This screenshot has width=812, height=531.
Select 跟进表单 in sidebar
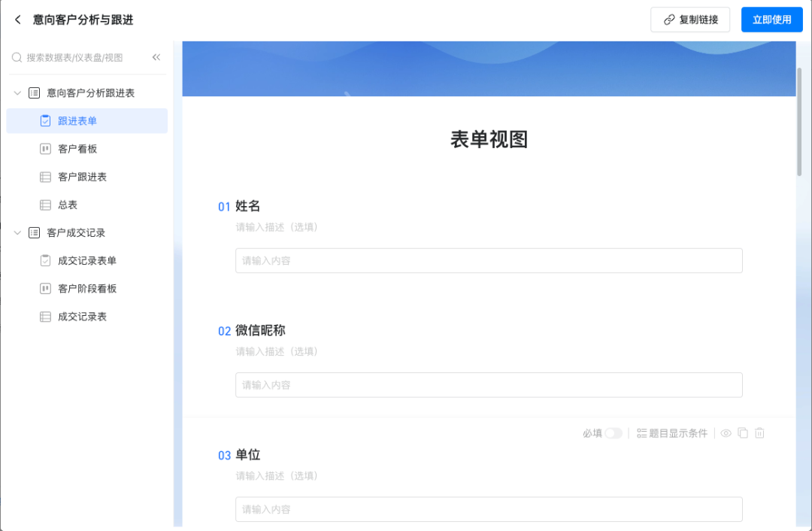77,121
